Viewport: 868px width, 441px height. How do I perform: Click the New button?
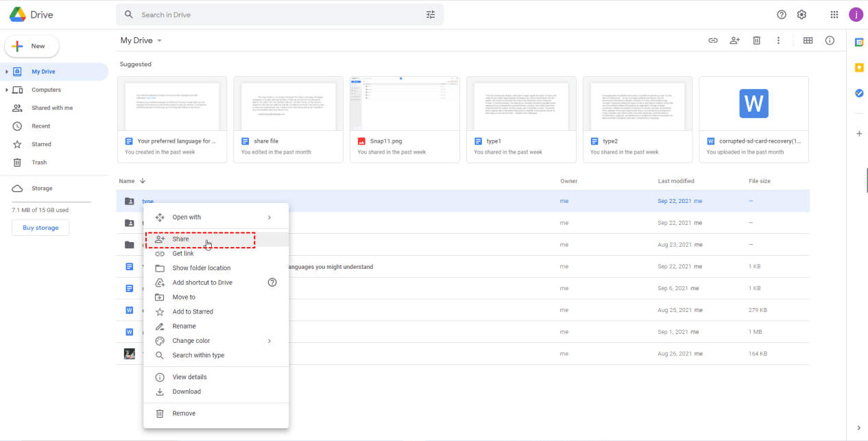pos(32,46)
